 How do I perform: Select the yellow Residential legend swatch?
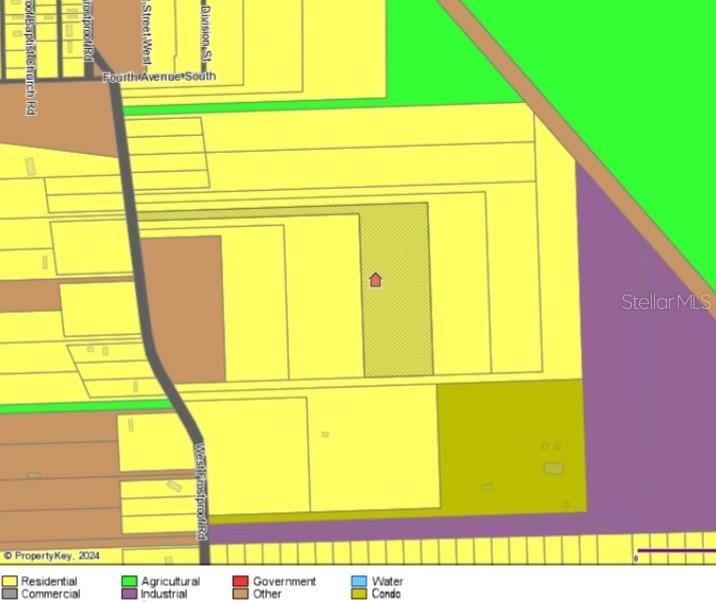coord(10,581)
